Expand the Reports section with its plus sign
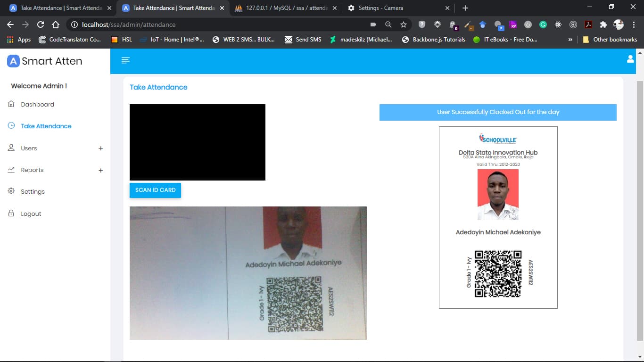Image resolution: width=644 pixels, height=362 pixels. tap(101, 170)
